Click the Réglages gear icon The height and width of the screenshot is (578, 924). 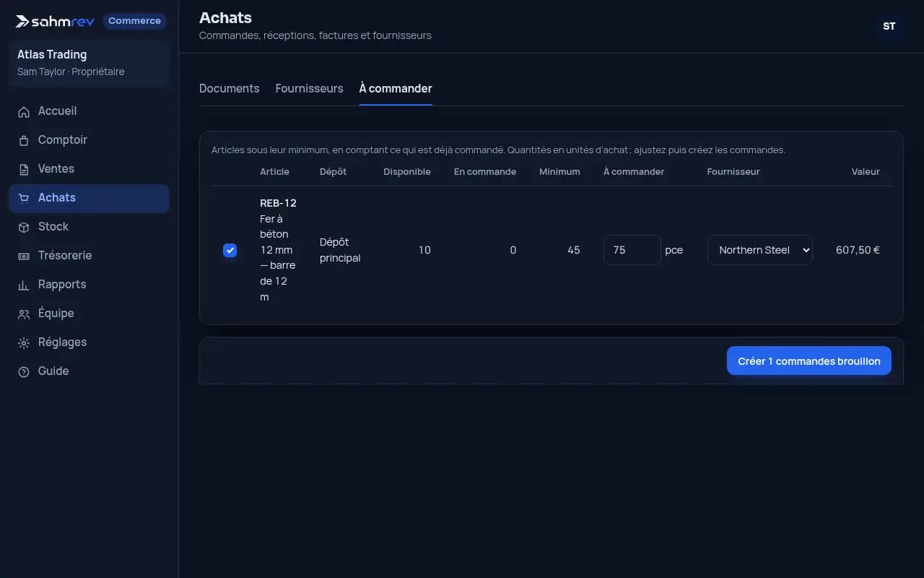(24, 342)
